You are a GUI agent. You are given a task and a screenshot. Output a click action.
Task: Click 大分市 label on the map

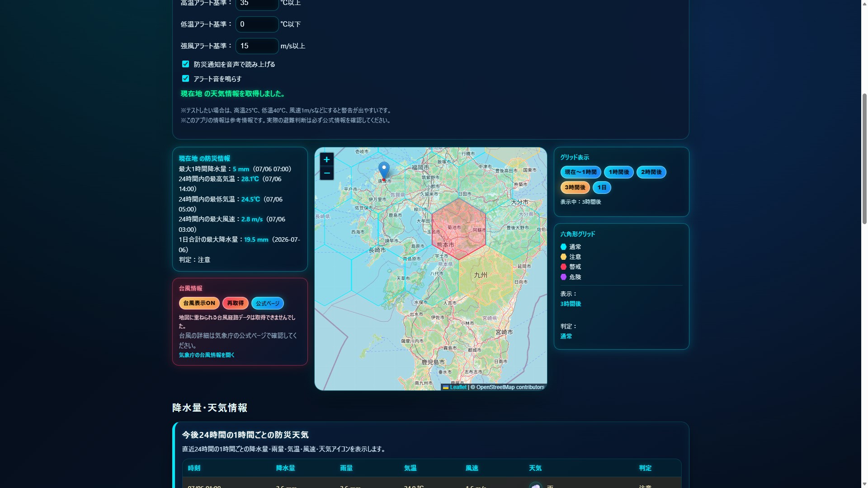[x=519, y=202]
